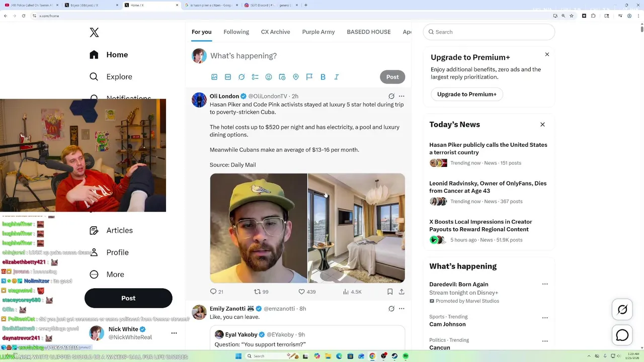Bookmark Oli London's post
644x362 pixels.
click(x=390, y=292)
